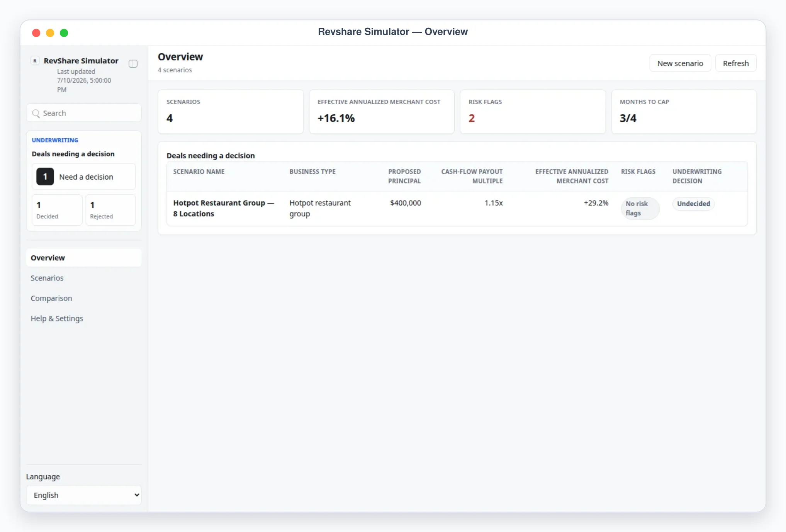Click the black badge showing 1
This screenshot has width=786, height=532.
click(45, 177)
